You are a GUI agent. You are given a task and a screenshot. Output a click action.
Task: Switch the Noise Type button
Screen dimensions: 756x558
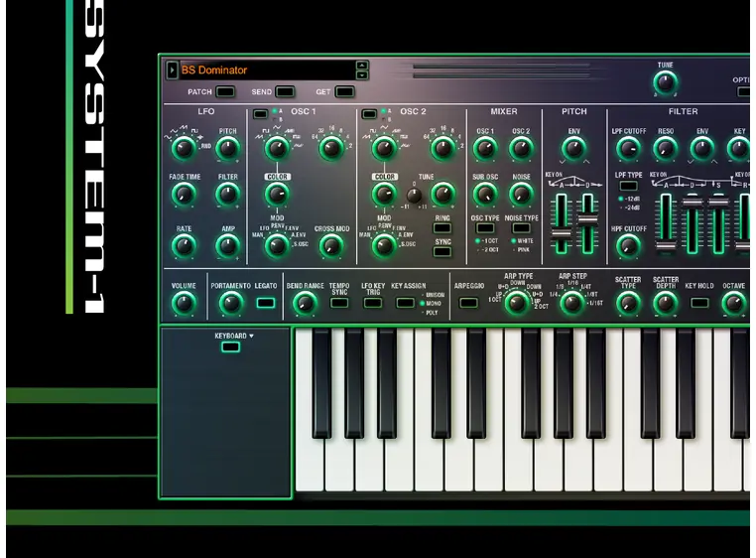pos(521,227)
